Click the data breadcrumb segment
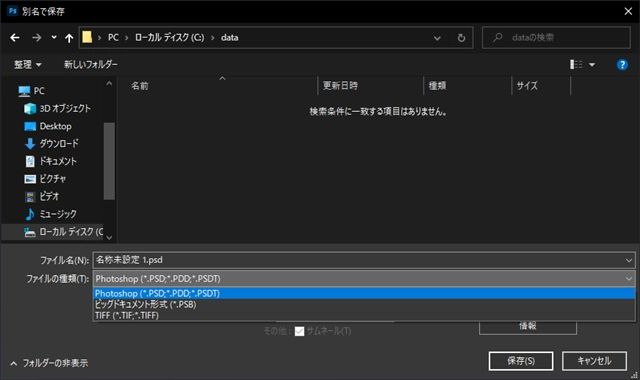This screenshot has width=640, height=380. pyautogui.click(x=229, y=38)
